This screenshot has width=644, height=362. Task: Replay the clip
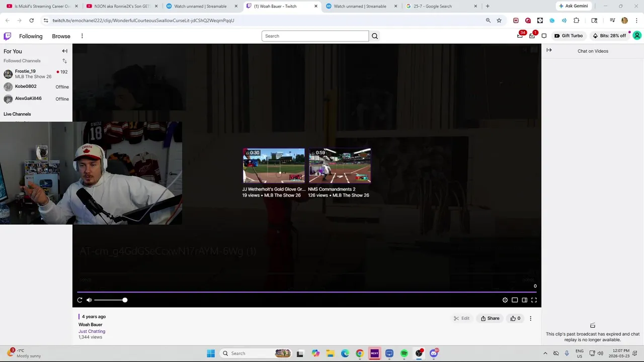[x=79, y=300]
